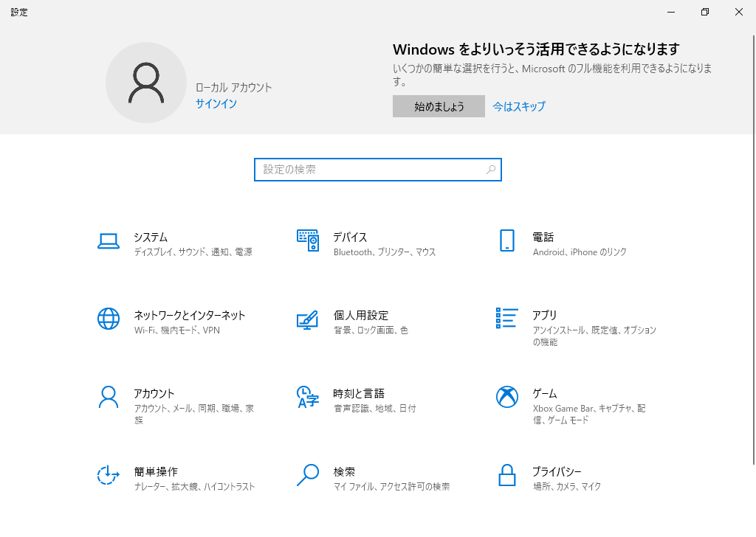
Task: Click the サインイン link
Action: click(216, 103)
